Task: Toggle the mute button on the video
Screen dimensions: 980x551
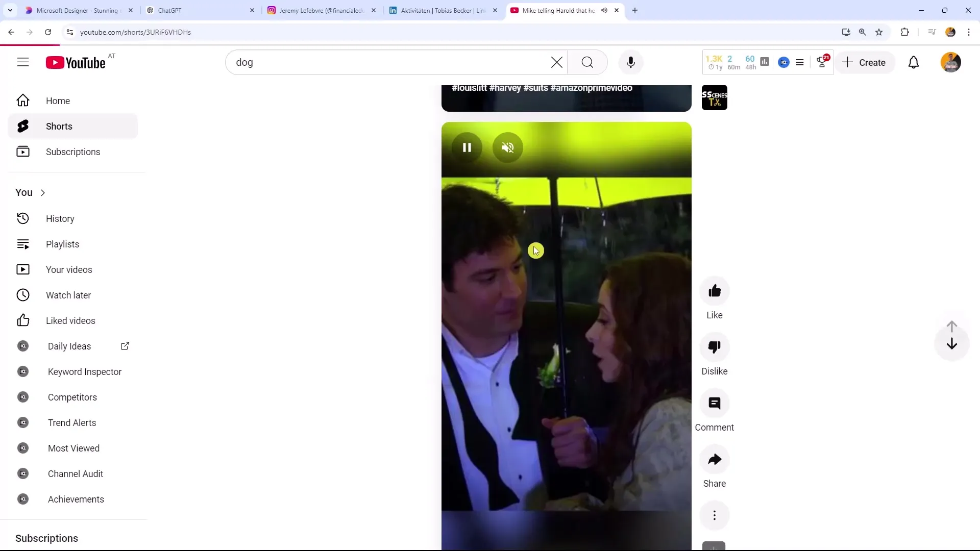Action: [x=507, y=146]
